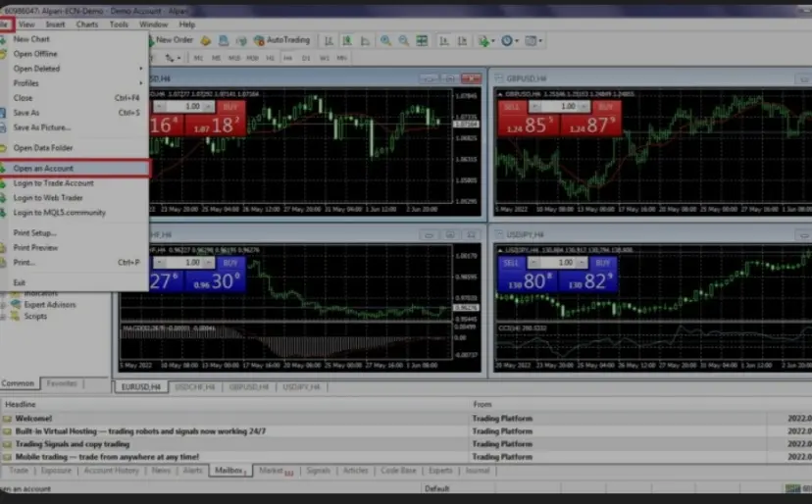Screen dimensions: 812x504
Task: Choose Open an Account menu entry
Action: coord(43,169)
